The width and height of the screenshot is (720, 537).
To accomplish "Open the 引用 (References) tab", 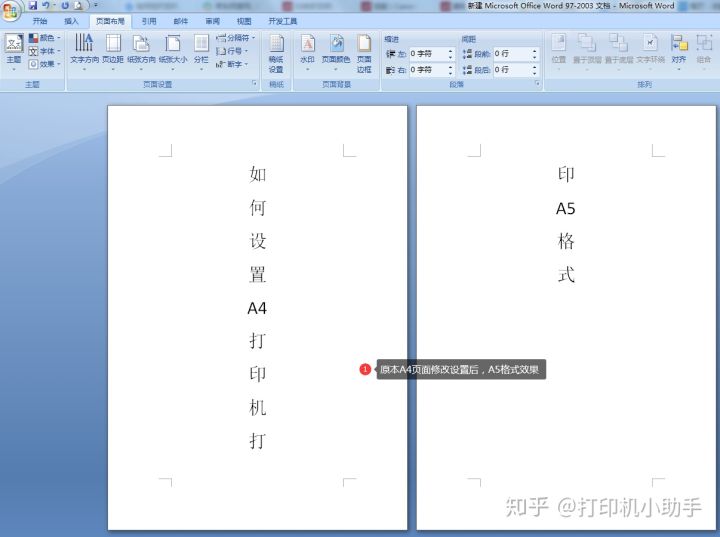I will (149, 21).
